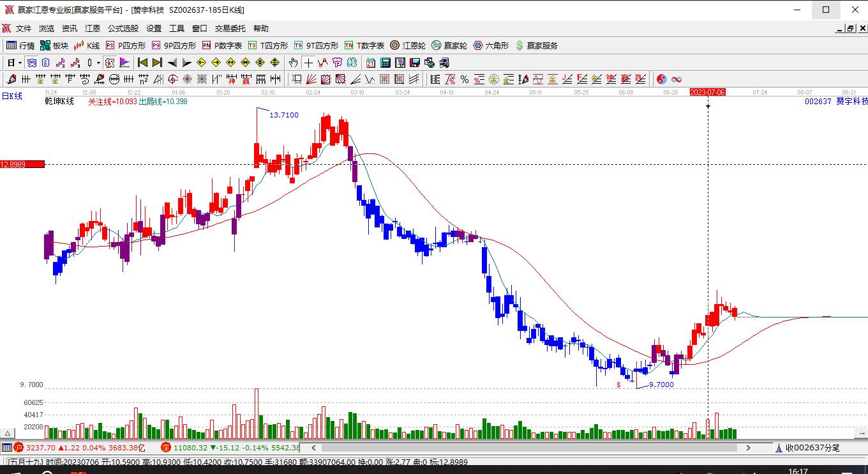Screen dimensions: 868x474
Task: Click the red grid square tool
Action: [384, 79]
